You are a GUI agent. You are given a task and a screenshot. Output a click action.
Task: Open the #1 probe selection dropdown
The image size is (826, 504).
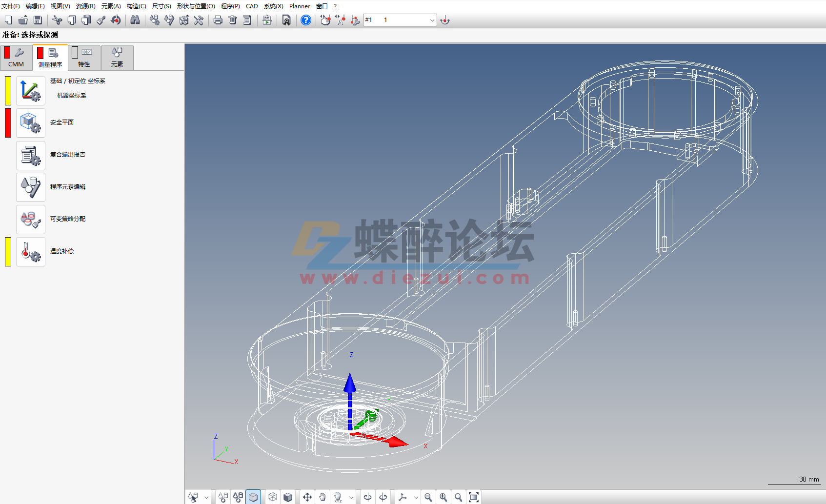pos(431,20)
